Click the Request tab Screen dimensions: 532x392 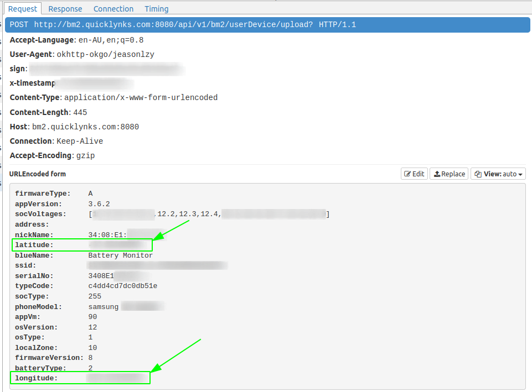(23, 9)
